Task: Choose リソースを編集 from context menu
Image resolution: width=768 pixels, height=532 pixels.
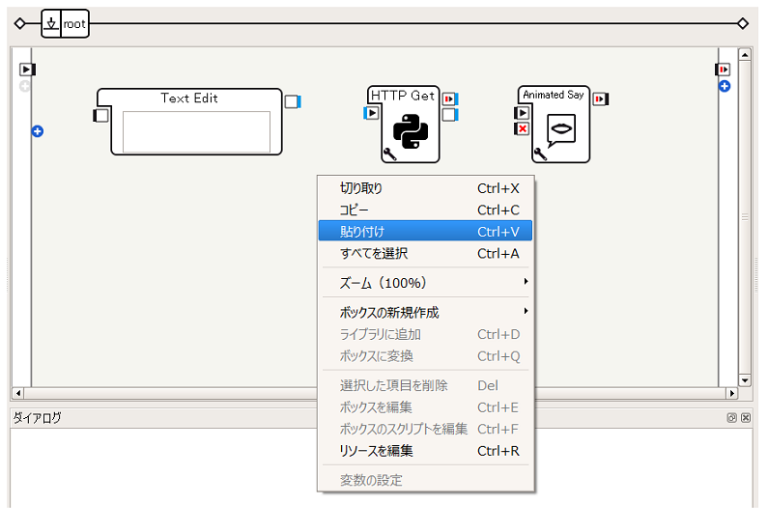Action: [x=425, y=450]
